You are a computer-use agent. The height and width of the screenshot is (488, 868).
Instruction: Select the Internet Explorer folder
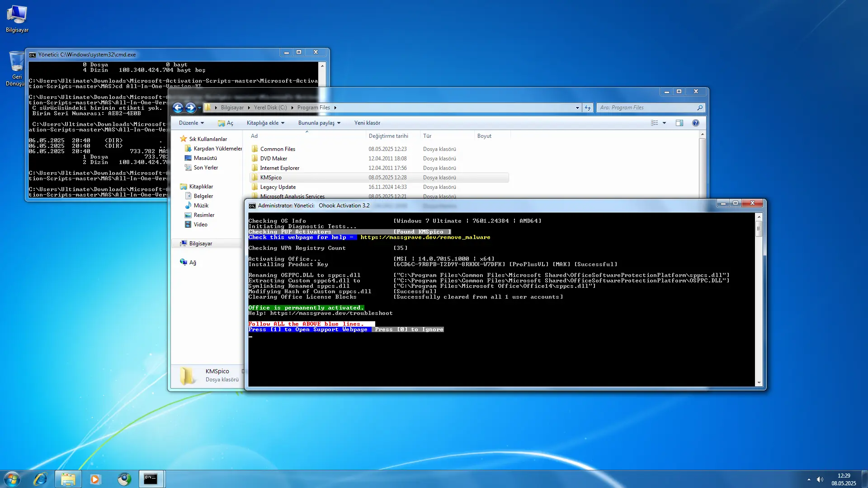[279, 168]
